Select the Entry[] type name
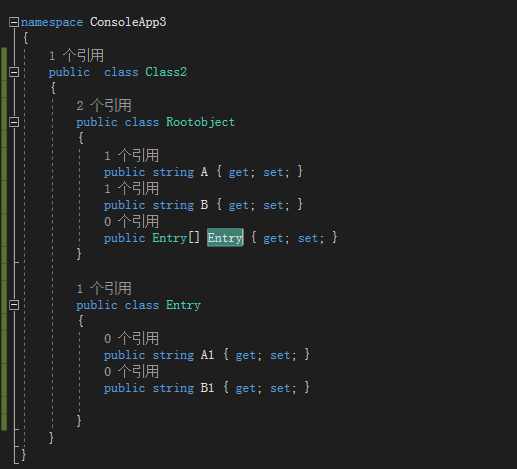Screen dimensions: 517x469 click(x=169, y=238)
